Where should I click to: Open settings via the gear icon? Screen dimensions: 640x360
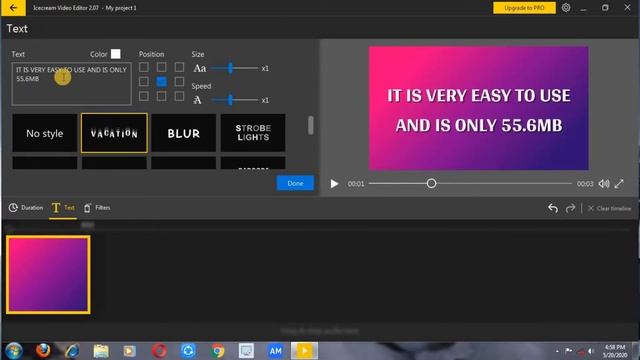point(566,8)
